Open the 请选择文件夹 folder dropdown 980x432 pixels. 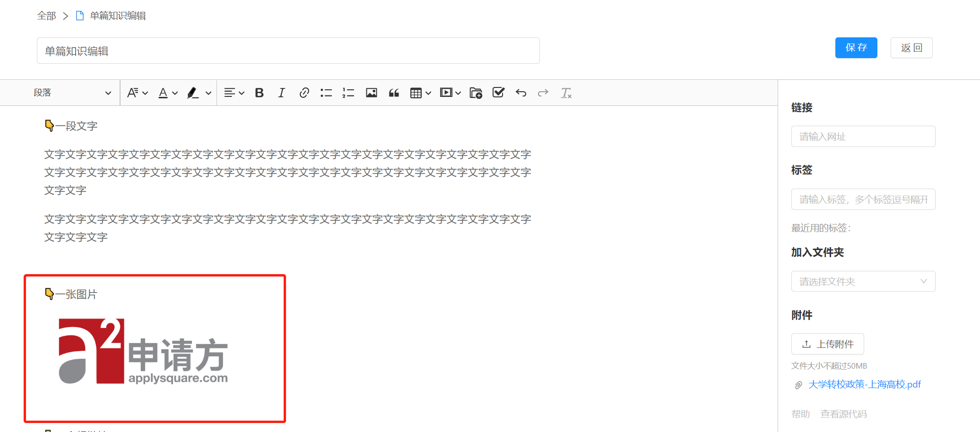click(x=863, y=281)
